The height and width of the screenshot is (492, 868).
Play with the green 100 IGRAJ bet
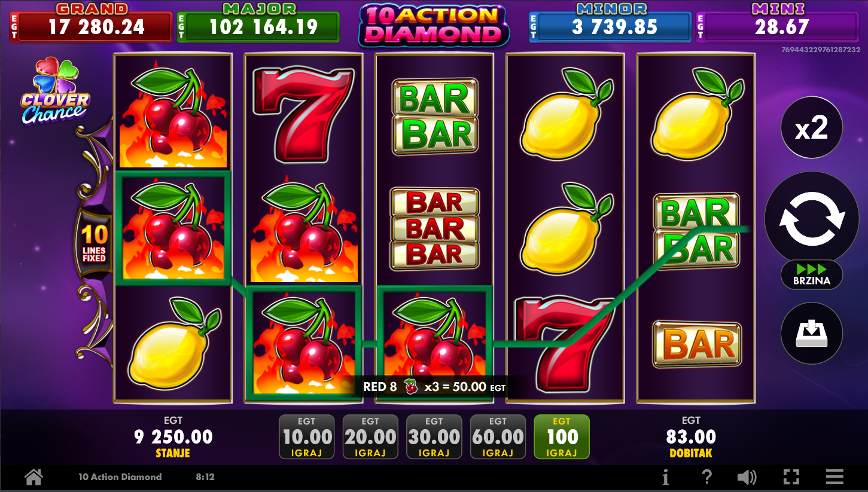tap(562, 437)
